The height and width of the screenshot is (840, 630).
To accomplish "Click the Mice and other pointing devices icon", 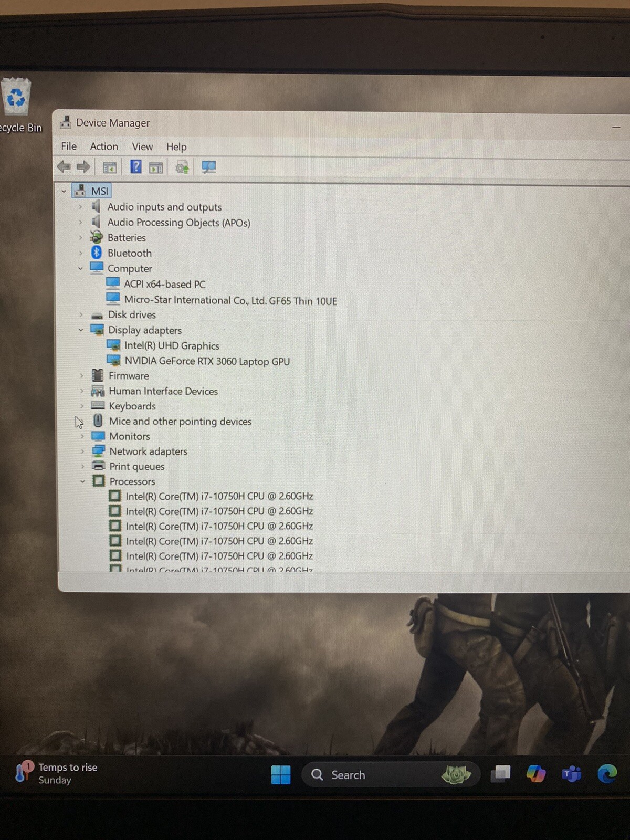I will coord(98,421).
